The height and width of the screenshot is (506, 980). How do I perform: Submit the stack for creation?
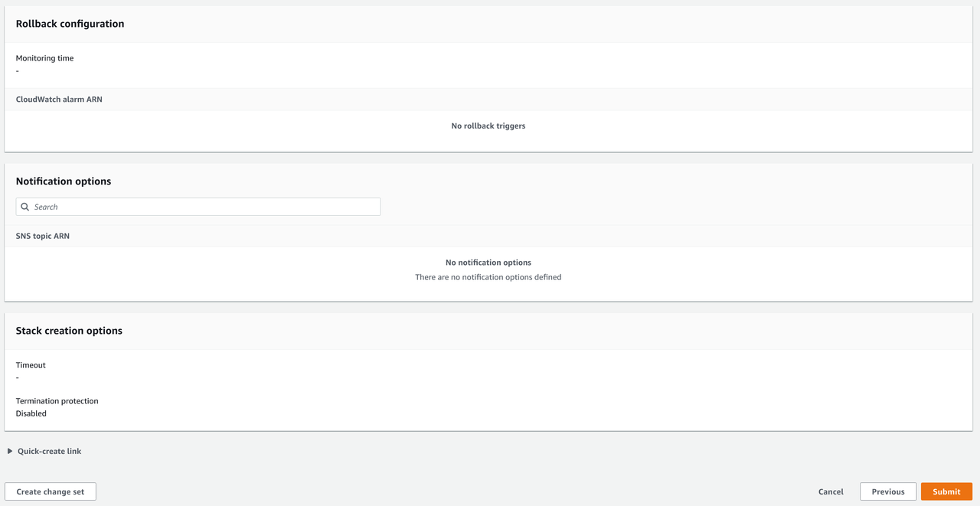pos(946,491)
